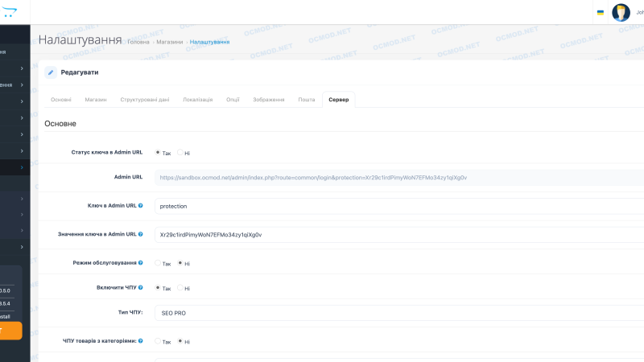644x362 pixels.
Task: Set ЧПУ товарів з категоріями to Ні
Action: coord(180,341)
